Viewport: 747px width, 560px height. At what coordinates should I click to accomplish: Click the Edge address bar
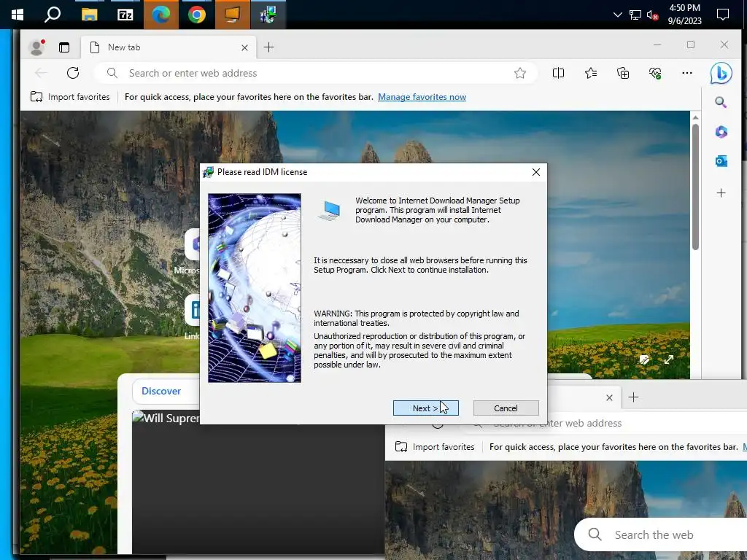tap(314, 73)
